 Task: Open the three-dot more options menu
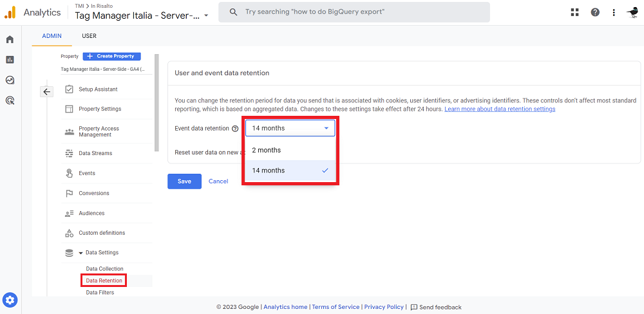tap(614, 12)
